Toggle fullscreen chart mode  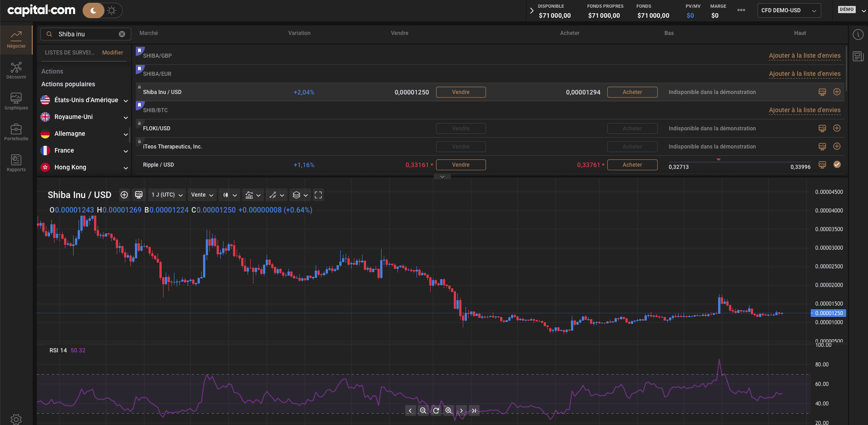pos(318,195)
